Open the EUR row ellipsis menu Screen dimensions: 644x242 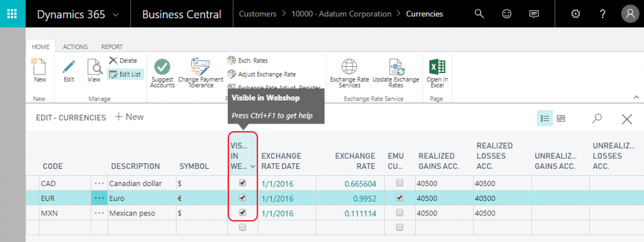coord(99,199)
